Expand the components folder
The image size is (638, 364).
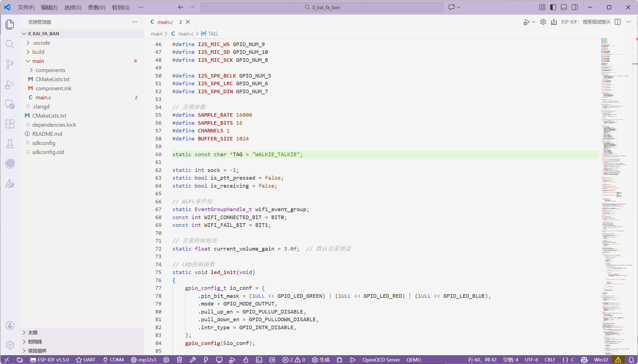[x=50, y=70]
